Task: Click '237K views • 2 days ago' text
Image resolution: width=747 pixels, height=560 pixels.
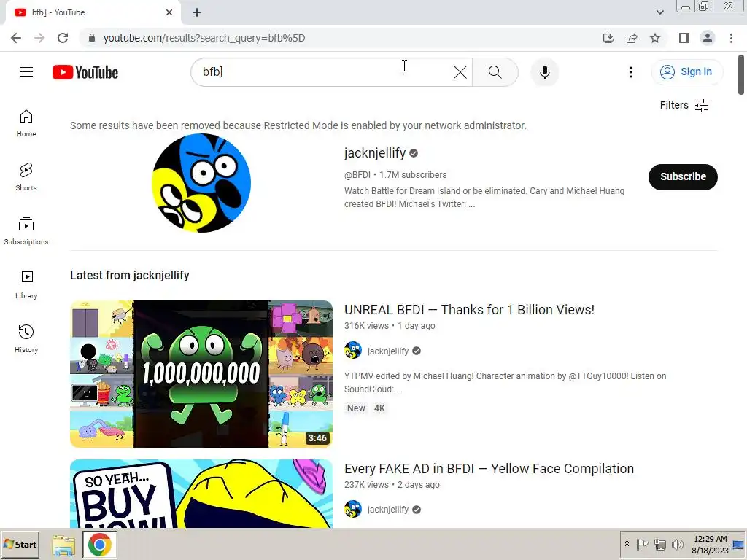Action: point(392,485)
